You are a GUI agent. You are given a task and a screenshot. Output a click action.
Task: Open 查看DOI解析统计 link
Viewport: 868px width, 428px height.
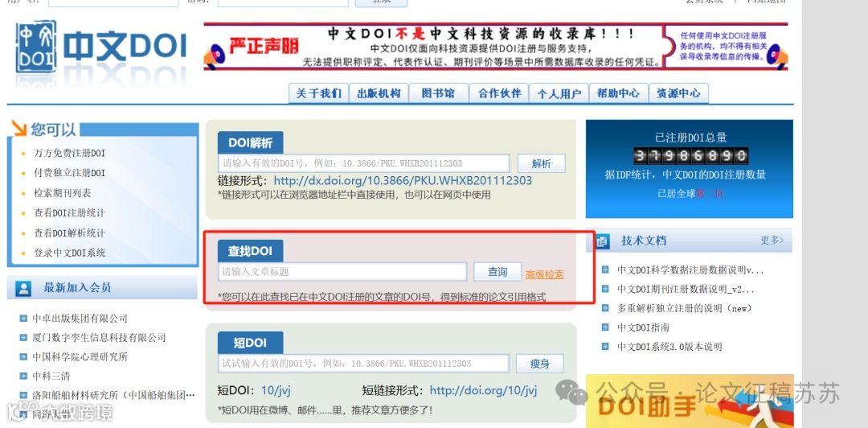(x=69, y=233)
